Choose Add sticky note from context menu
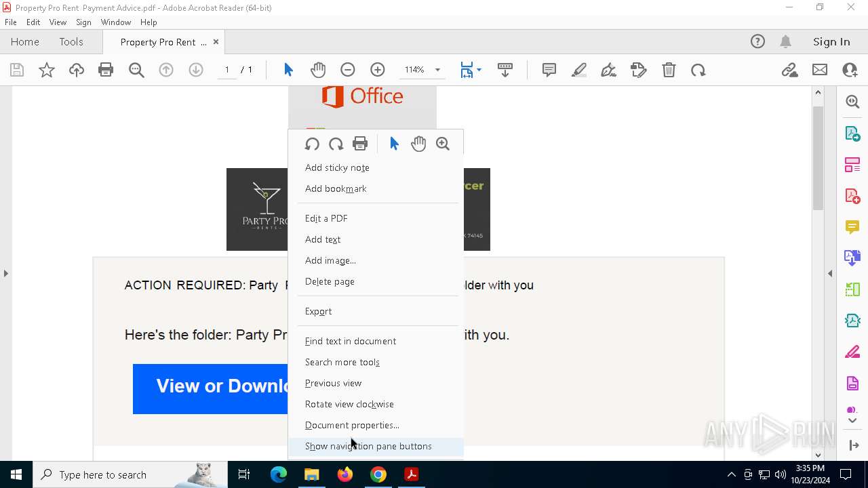Viewport: 868px width, 488px height. pyautogui.click(x=376, y=167)
